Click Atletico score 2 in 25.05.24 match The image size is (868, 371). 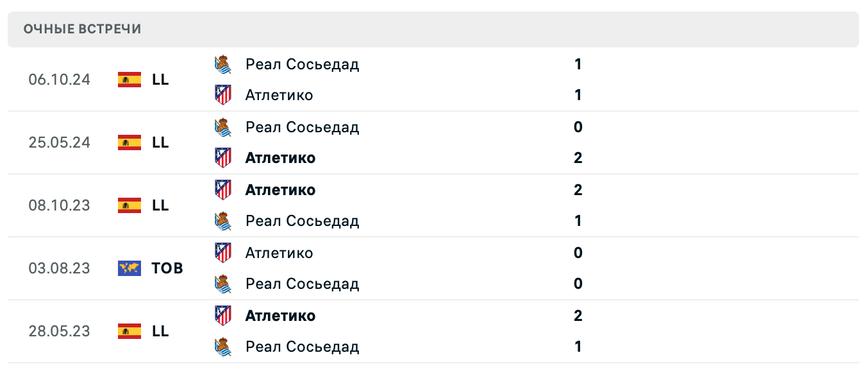coord(578,158)
